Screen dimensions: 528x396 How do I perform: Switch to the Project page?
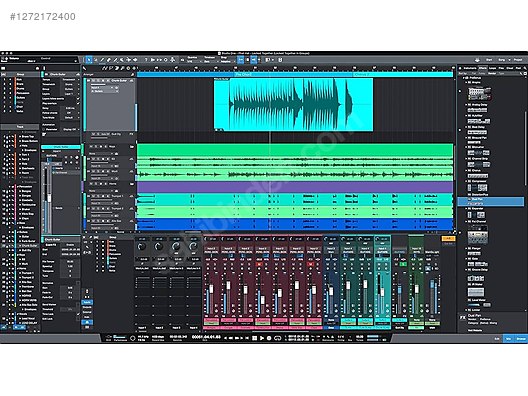[518, 60]
